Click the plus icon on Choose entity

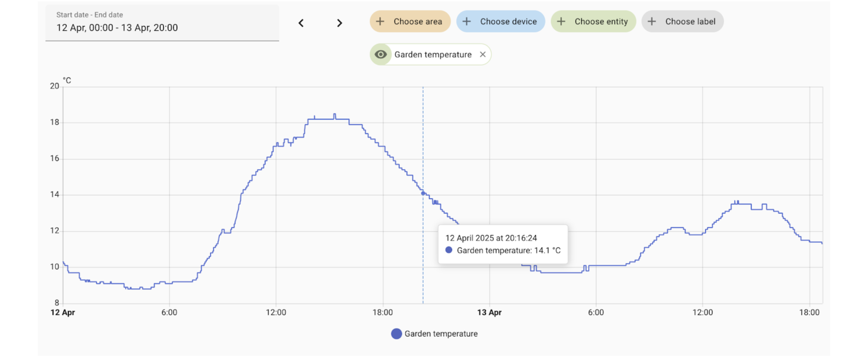tap(561, 22)
